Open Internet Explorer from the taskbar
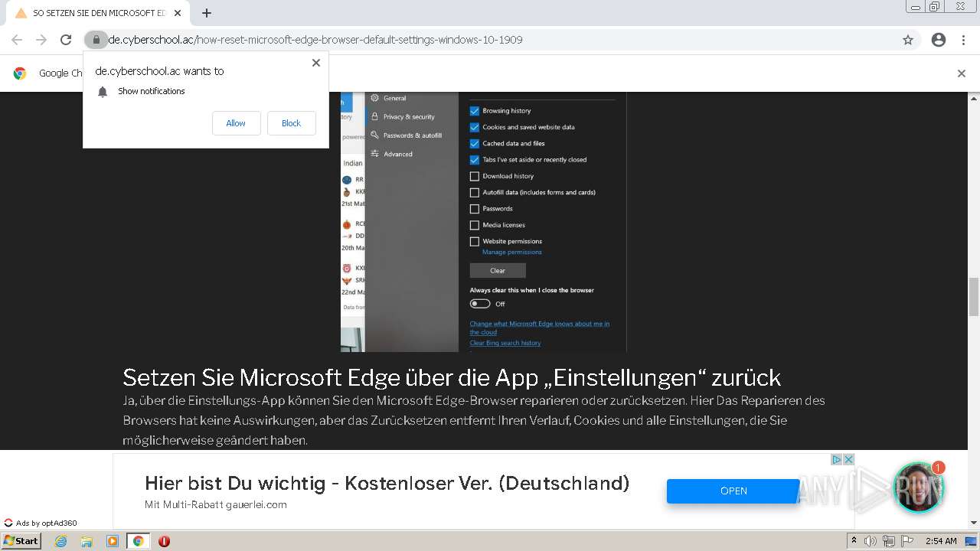 (60, 541)
